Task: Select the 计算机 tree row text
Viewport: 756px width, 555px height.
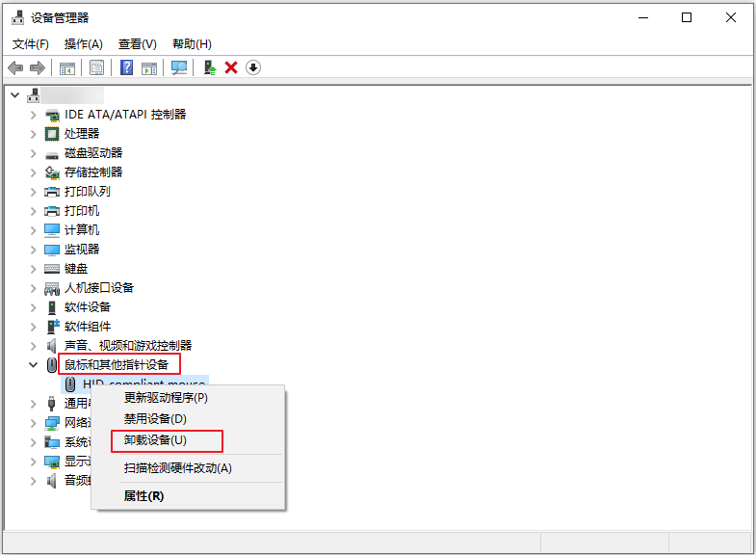Action: click(82, 230)
